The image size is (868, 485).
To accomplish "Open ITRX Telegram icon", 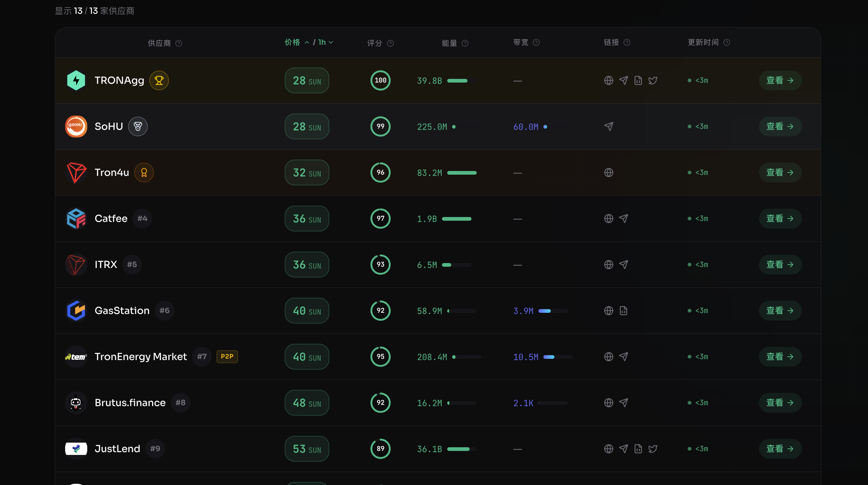I will tap(624, 264).
